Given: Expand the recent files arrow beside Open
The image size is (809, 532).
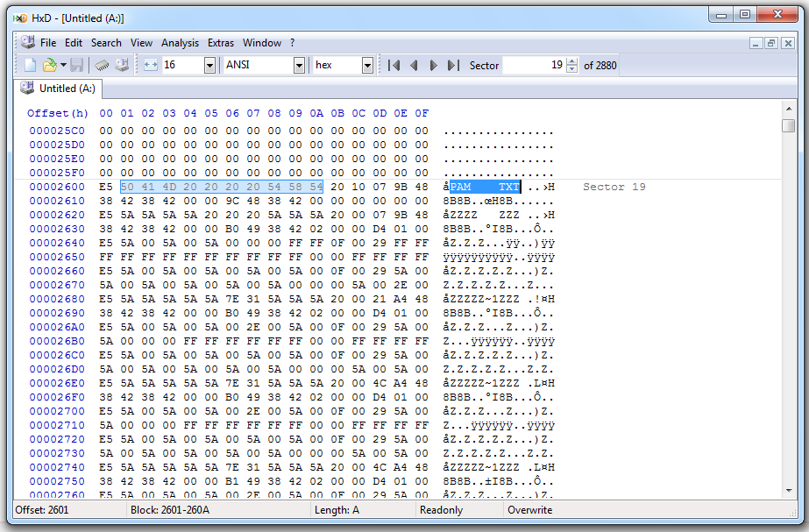Looking at the screenshot, I should pos(63,65).
